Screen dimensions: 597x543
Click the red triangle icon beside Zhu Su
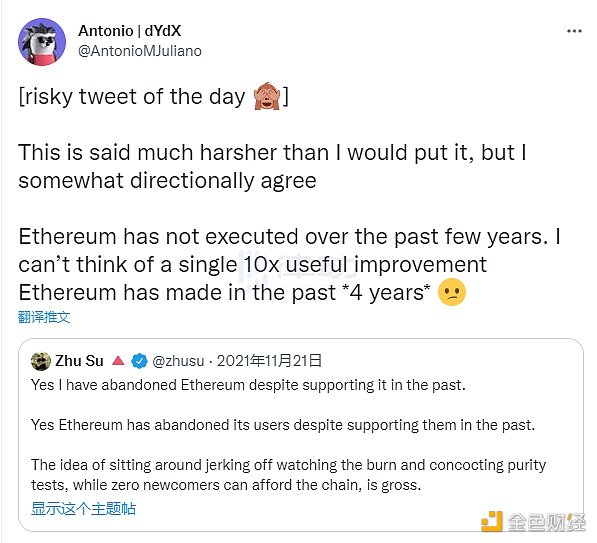pyautogui.click(x=118, y=361)
